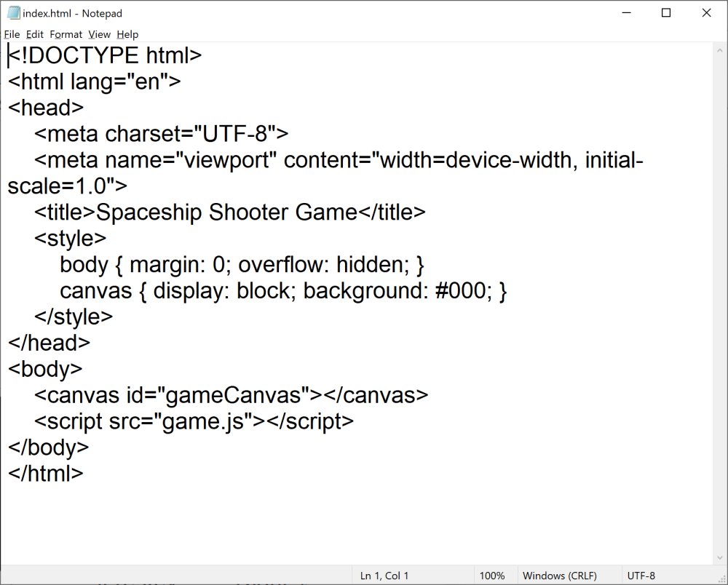This screenshot has height=585, width=728.
Task: Open the Help menu
Action: pos(127,34)
